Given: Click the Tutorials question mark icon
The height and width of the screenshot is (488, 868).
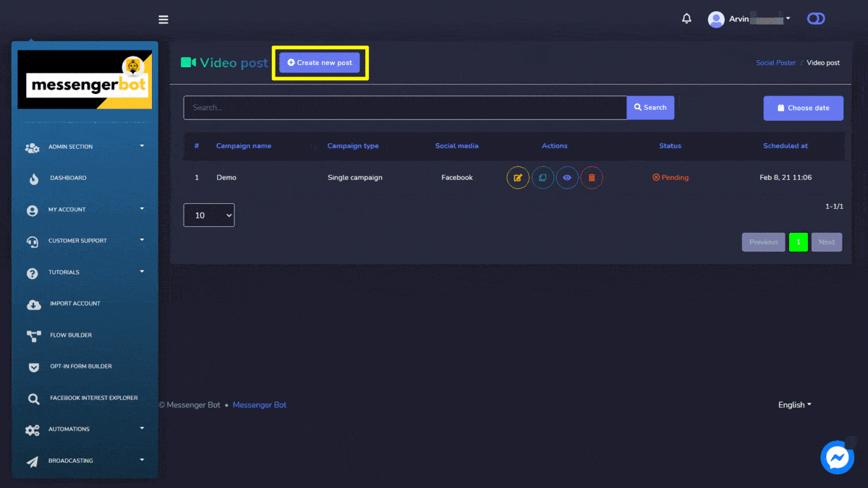Looking at the screenshot, I should 32,273.
